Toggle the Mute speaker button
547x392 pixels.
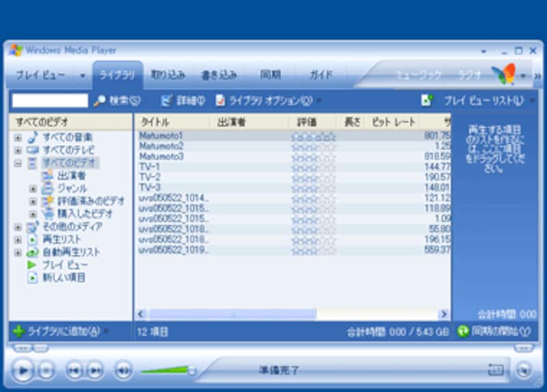tap(123, 370)
